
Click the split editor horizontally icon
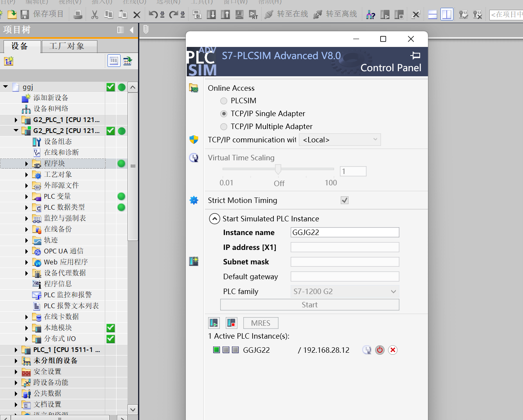(x=433, y=15)
